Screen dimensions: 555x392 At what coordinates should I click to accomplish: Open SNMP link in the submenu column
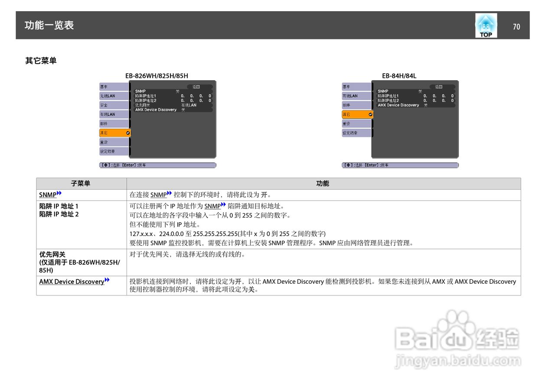[48, 195]
